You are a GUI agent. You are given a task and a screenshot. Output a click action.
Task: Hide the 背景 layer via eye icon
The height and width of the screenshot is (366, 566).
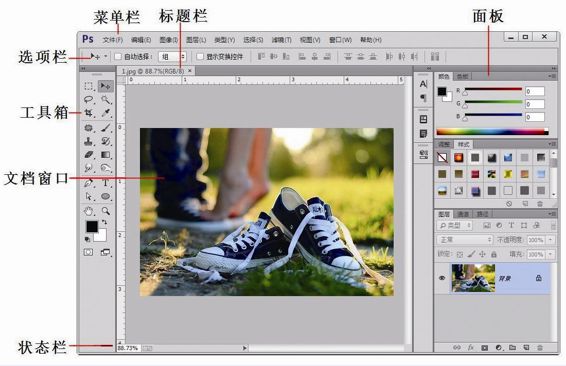click(442, 278)
